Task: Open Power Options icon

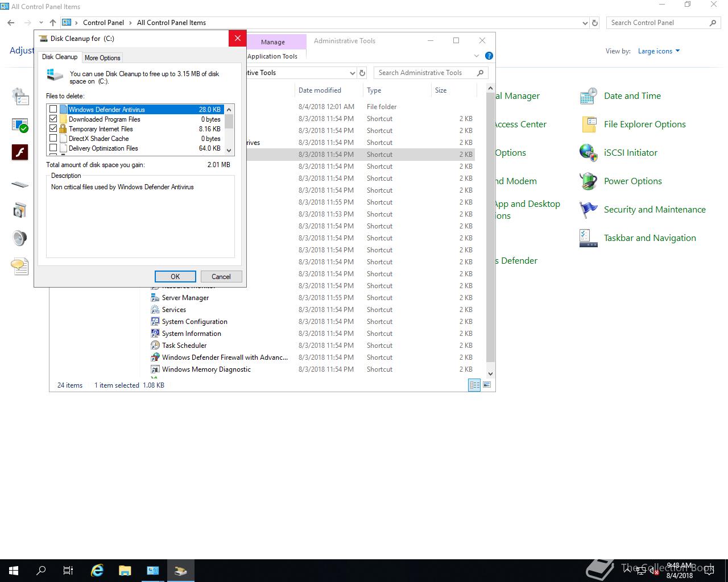Action: [x=588, y=181]
